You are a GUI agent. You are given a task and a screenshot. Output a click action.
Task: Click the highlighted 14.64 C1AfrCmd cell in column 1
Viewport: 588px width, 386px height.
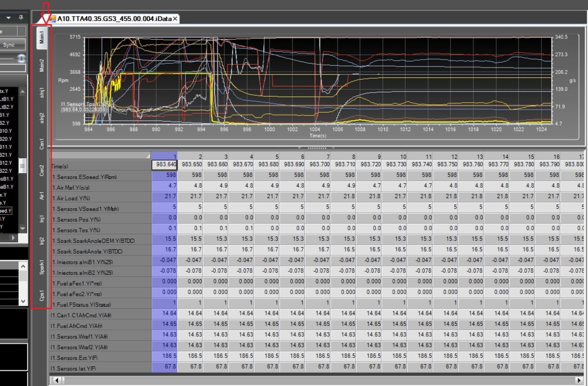pos(165,313)
